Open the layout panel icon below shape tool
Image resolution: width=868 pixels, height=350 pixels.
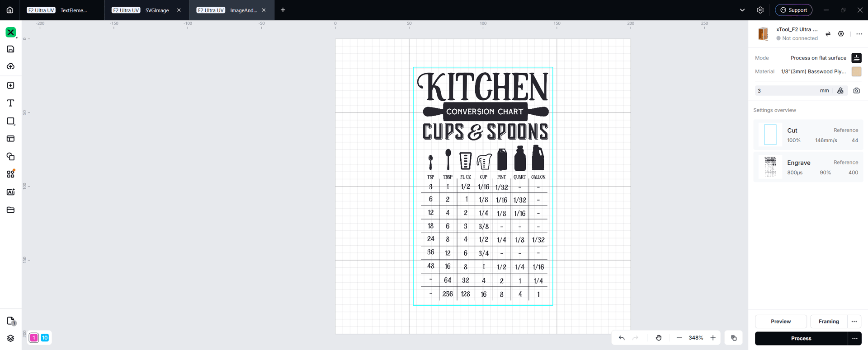coord(11,139)
